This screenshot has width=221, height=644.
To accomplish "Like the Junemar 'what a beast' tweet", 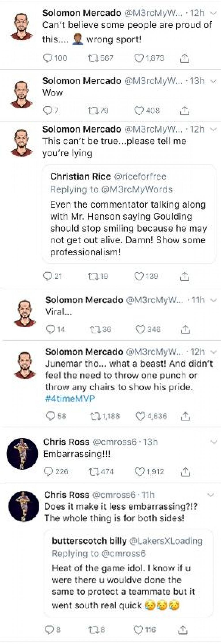I will pyautogui.click(x=140, y=416).
